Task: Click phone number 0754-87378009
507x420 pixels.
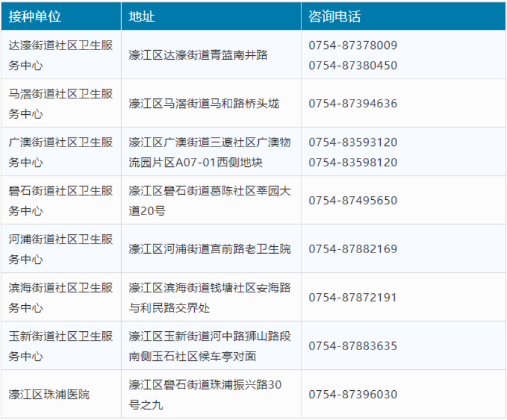Action: click(x=353, y=46)
